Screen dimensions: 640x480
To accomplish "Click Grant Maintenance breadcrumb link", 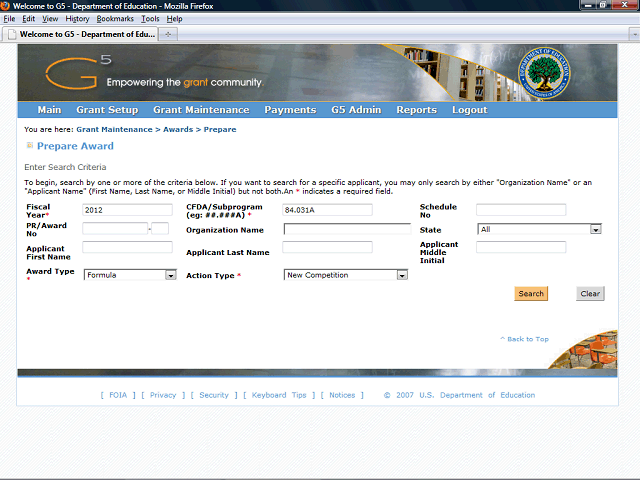I will click(114, 129).
